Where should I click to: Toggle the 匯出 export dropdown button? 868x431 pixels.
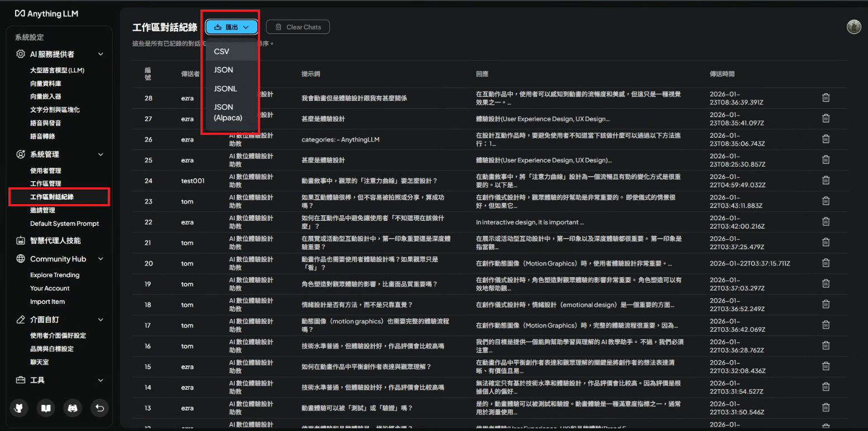[x=231, y=27]
